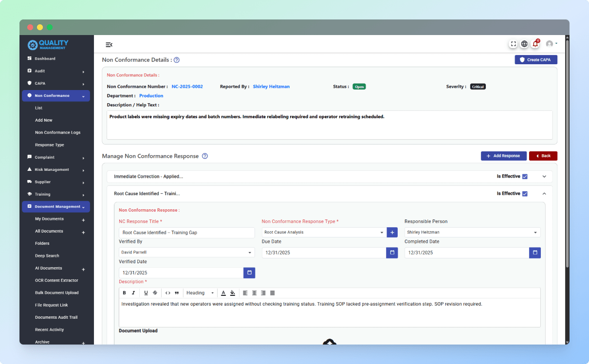The image size is (589, 364).
Task: Expand the Immediate Correction - Applied response
Action: click(544, 176)
